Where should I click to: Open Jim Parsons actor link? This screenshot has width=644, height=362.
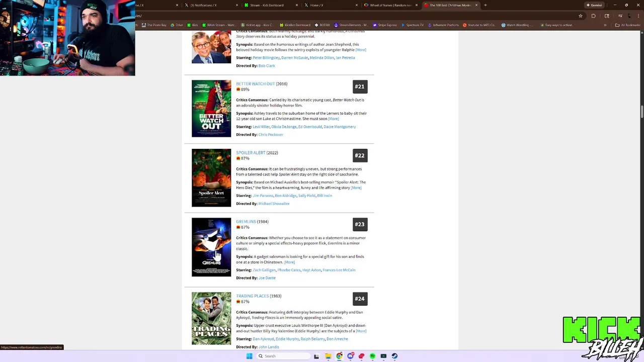pos(263,196)
